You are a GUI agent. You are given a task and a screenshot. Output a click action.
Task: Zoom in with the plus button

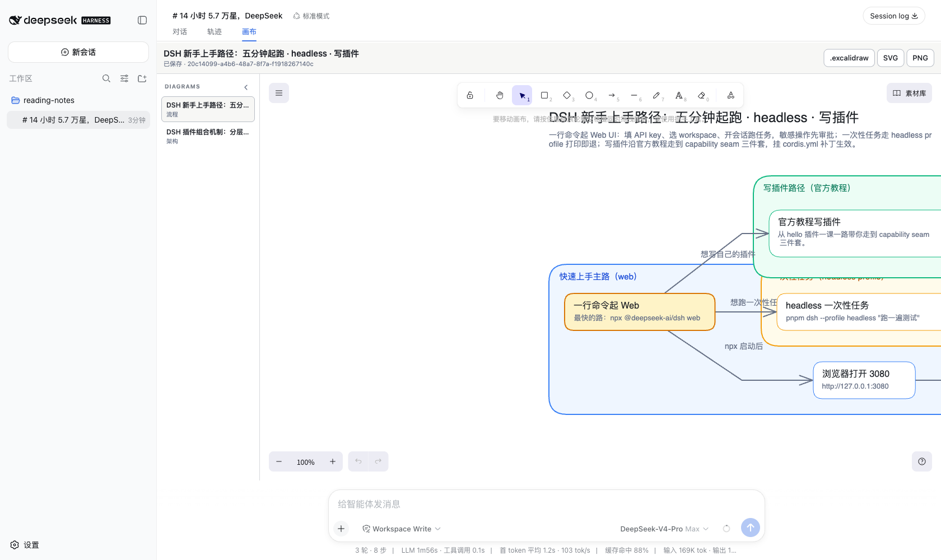tap(333, 461)
